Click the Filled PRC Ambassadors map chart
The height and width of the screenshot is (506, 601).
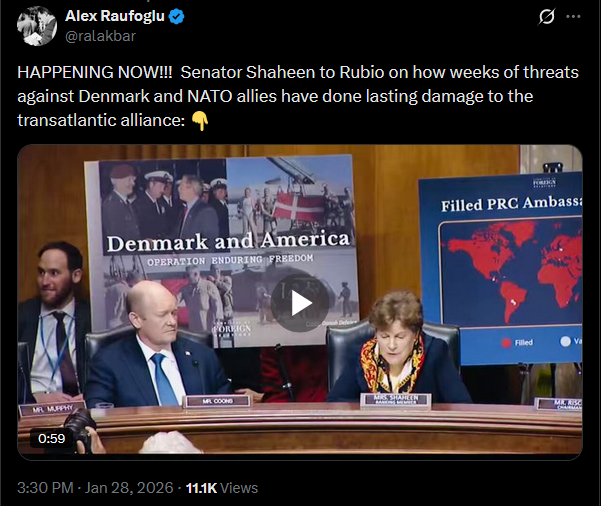[x=502, y=268]
